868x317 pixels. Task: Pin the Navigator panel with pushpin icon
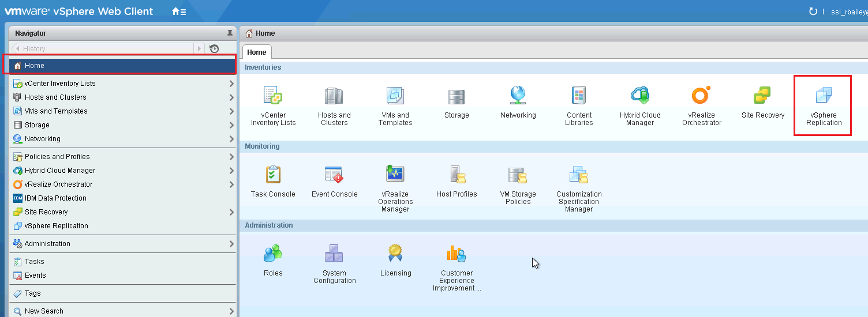[x=230, y=33]
